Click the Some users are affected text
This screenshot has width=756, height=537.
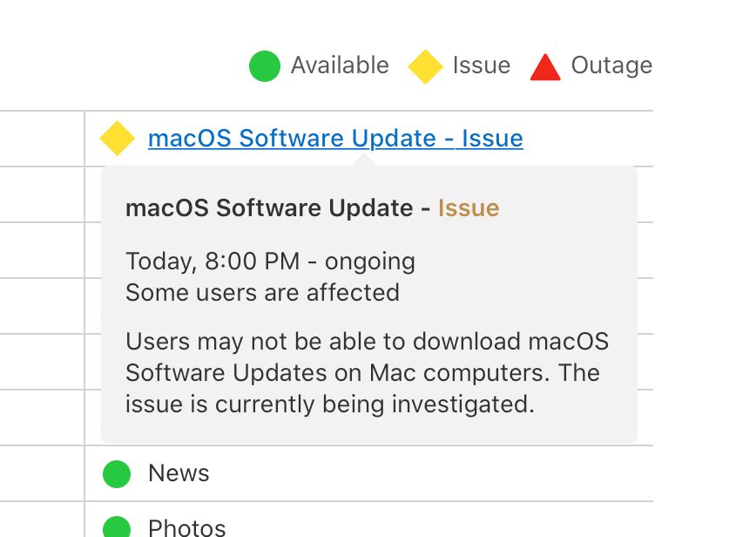coord(263,293)
